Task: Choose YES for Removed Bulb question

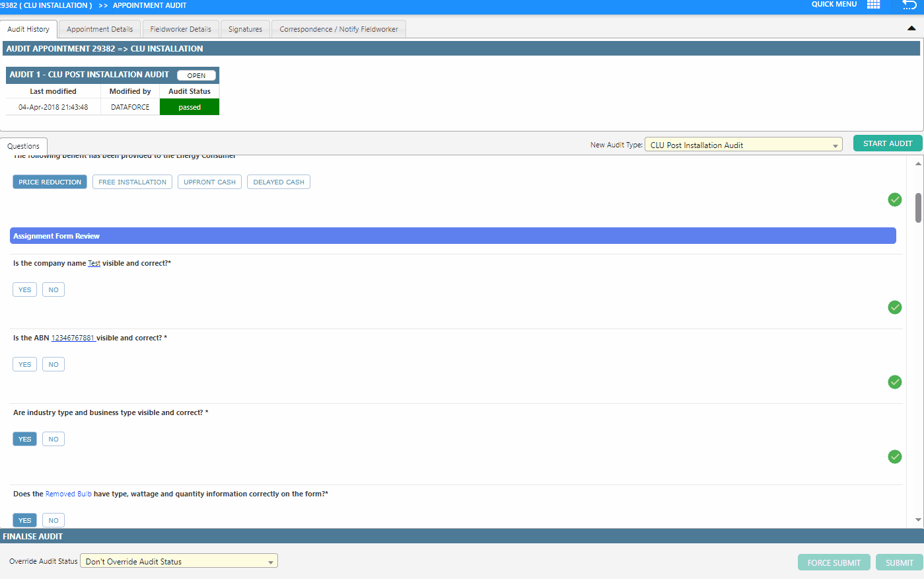Action: (x=25, y=520)
